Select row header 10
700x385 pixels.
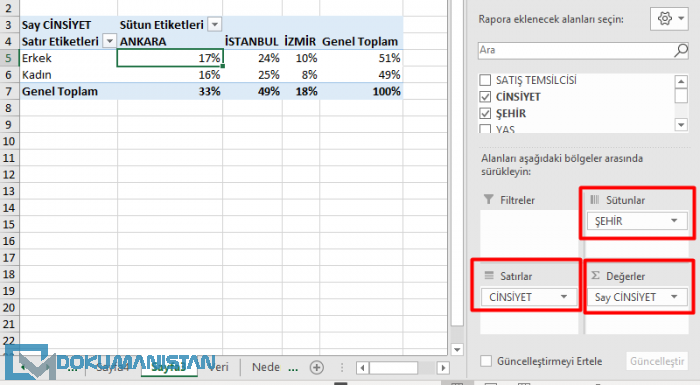click(x=9, y=142)
